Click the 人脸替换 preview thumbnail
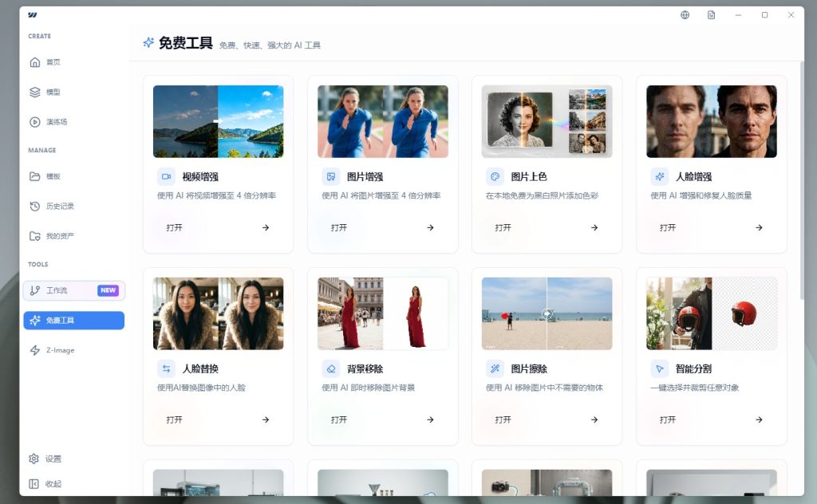Screen dimensions: 817x504 tap(219, 313)
